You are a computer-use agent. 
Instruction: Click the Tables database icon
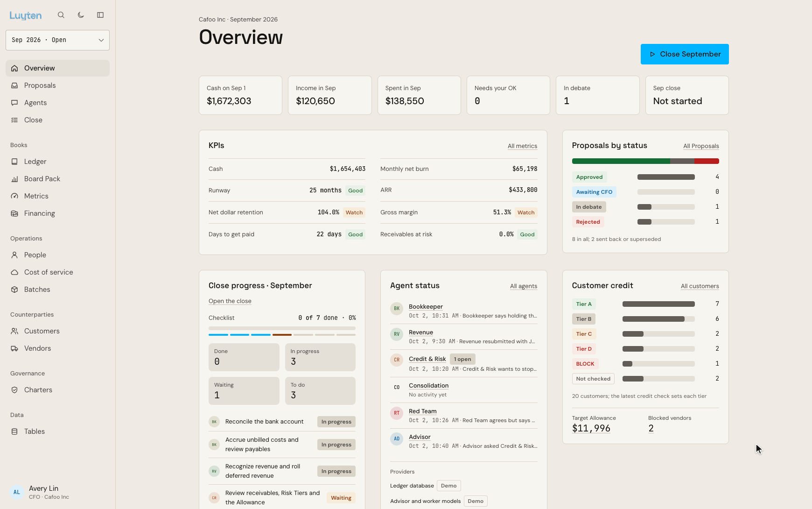coord(14,431)
